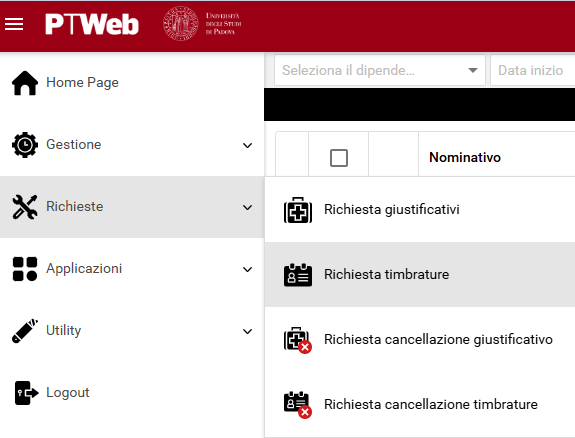
Task: Click the PTWeb logo title
Action: pyautogui.click(x=92, y=24)
